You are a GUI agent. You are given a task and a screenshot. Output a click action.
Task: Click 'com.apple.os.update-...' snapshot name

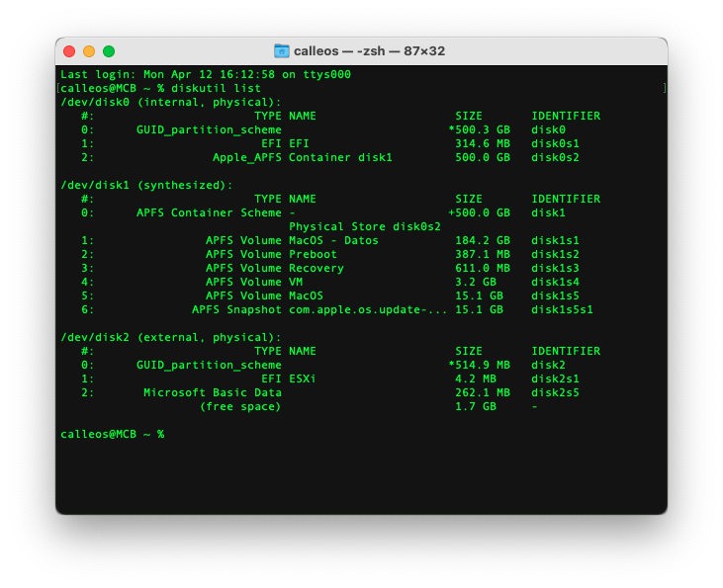(x=368, y=309)
